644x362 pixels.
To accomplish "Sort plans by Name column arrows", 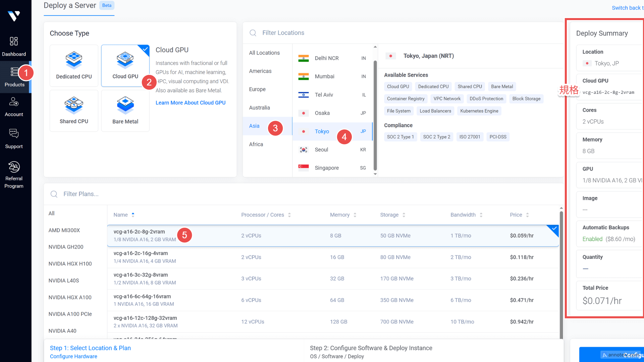I will click(x=133, y=215).
